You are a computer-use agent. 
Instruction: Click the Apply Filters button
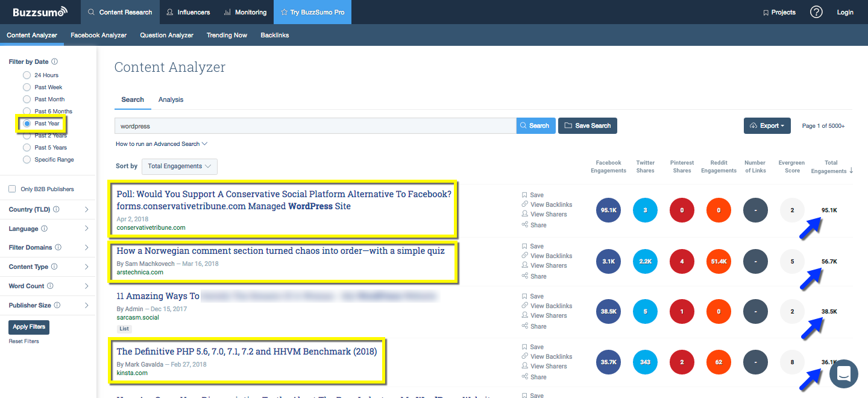click(x=29, y=326)
